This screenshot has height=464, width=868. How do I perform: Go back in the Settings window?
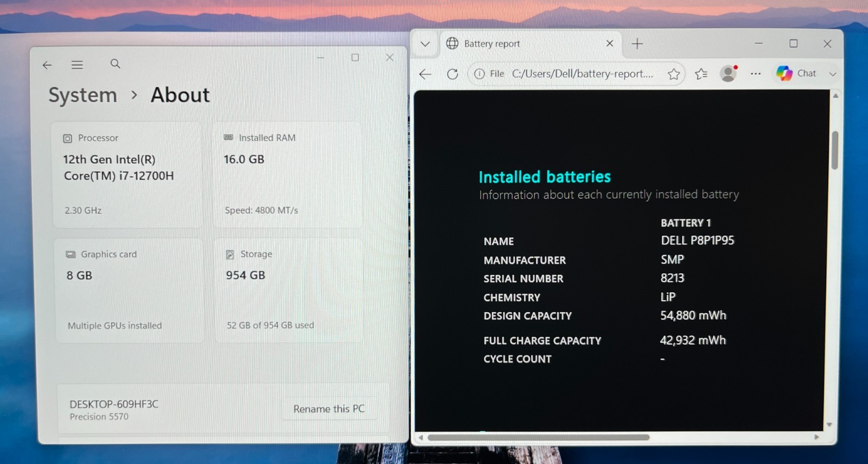pyautogui.click(x=47, y=65)
